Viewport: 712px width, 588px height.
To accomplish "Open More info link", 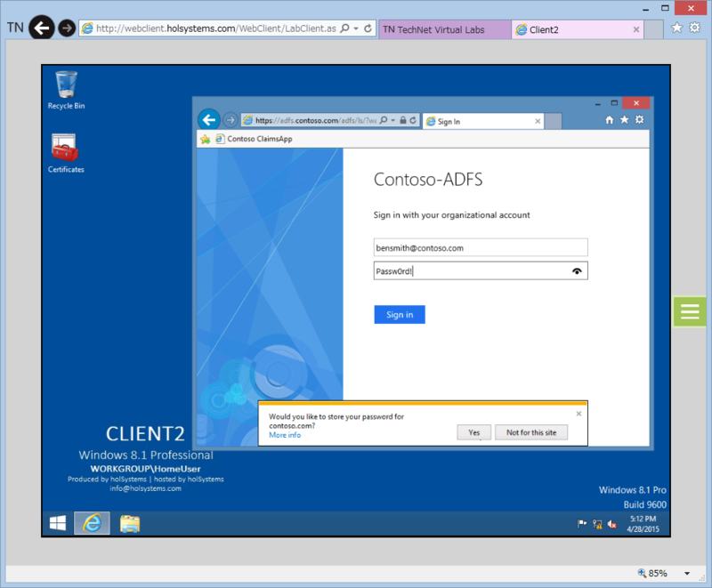I will pos(285,435).
